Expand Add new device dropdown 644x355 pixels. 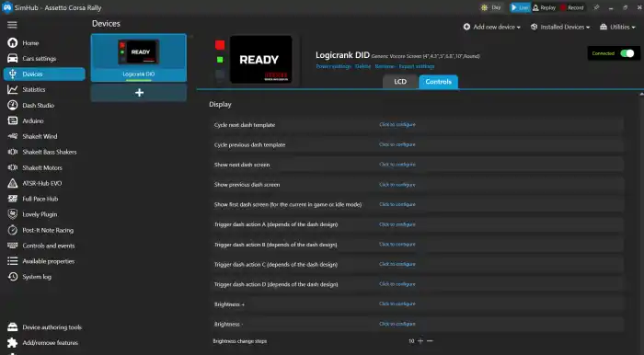[491, 27]
